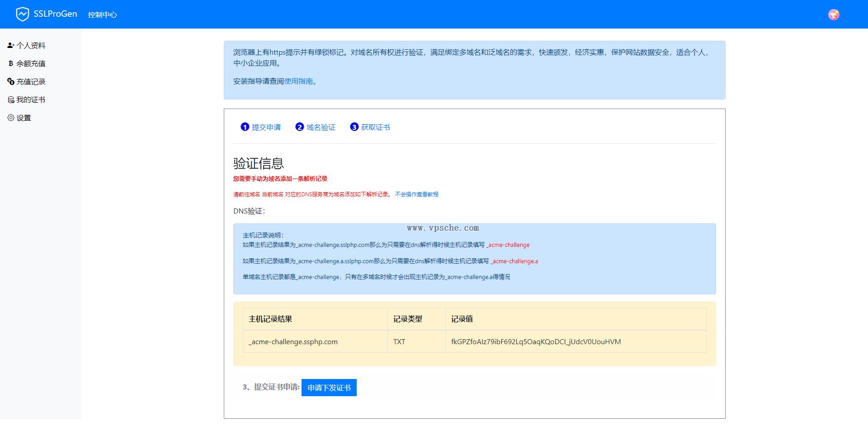Click the 余额充值 balance icon
The image size is (868, 431).
coord(10,63)
